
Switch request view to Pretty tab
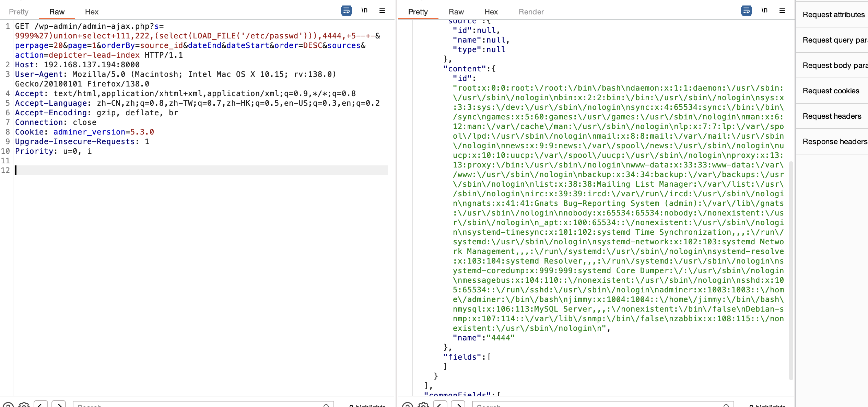19,12
